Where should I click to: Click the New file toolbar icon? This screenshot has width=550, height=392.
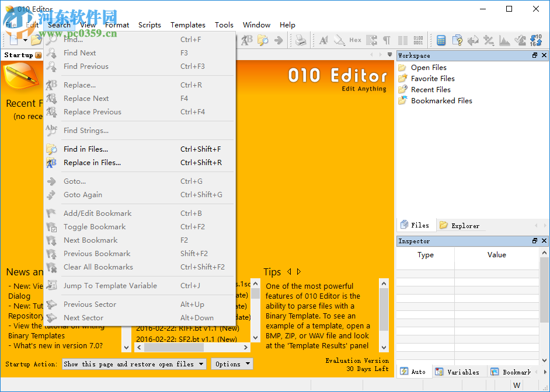coord(13,40)
